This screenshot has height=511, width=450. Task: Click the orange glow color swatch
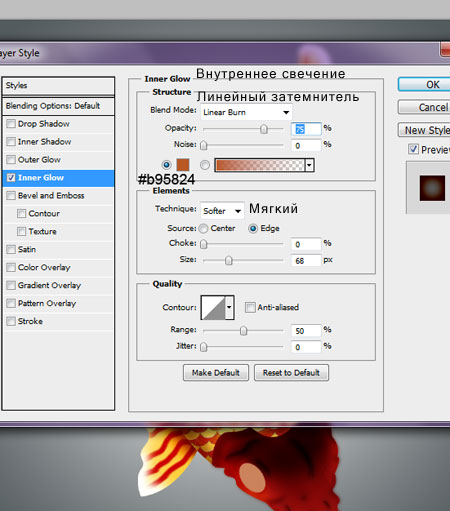183,165
